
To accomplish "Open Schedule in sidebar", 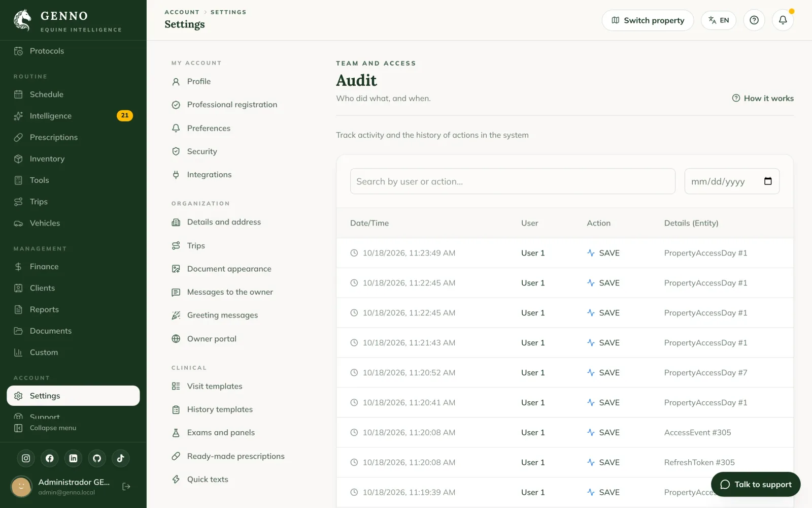I will point(73,94).
